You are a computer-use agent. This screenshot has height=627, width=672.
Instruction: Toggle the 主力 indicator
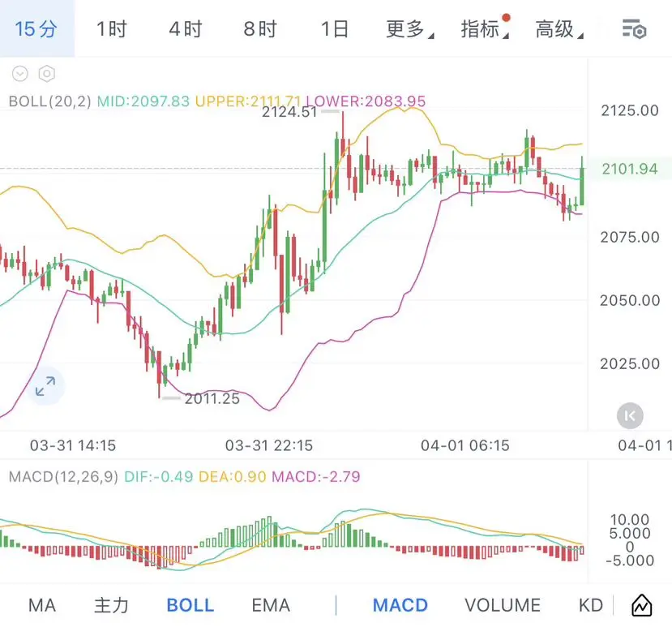[111, 605]
